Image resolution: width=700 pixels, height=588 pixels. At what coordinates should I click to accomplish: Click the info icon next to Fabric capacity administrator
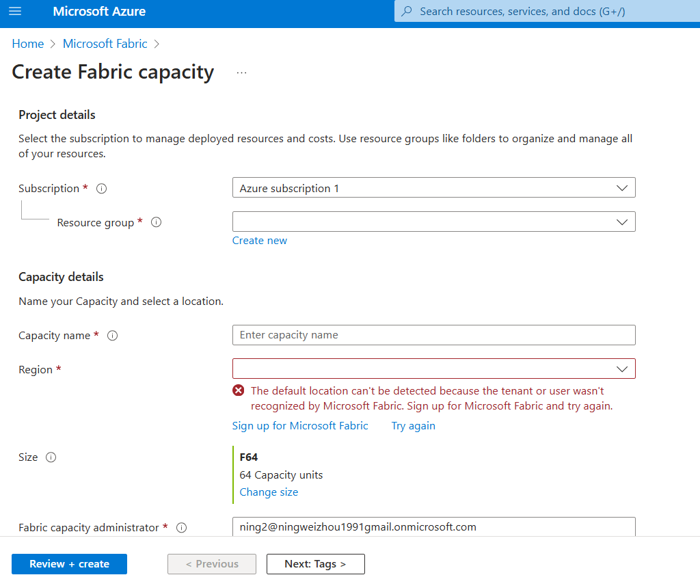tap(181, 527)
